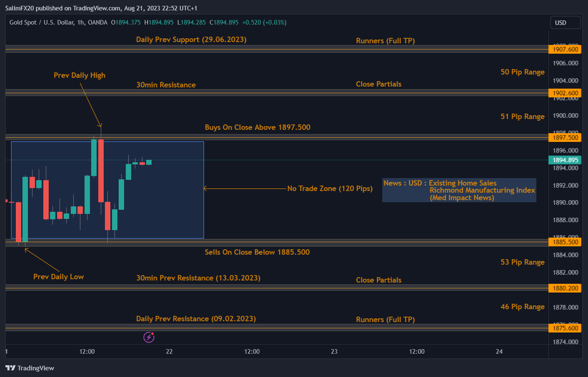Viewport: 588px width, 377px height.
Task: Click the purple lightning event icon on the chart
Action: [x=149, y=337]
